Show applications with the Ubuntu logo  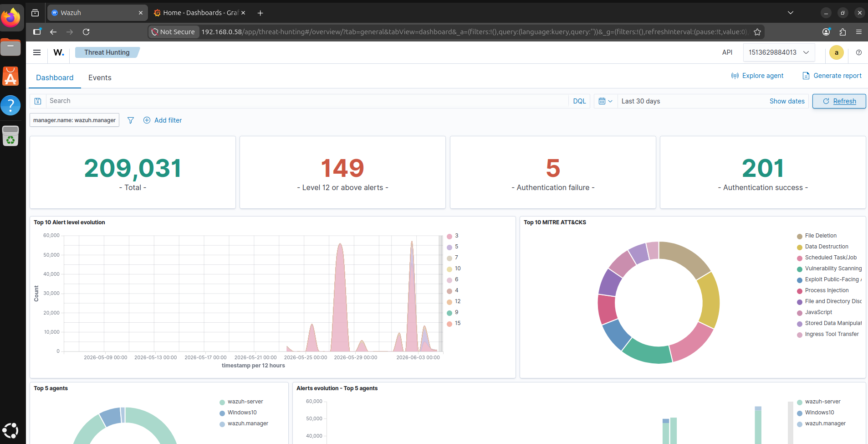10,430
